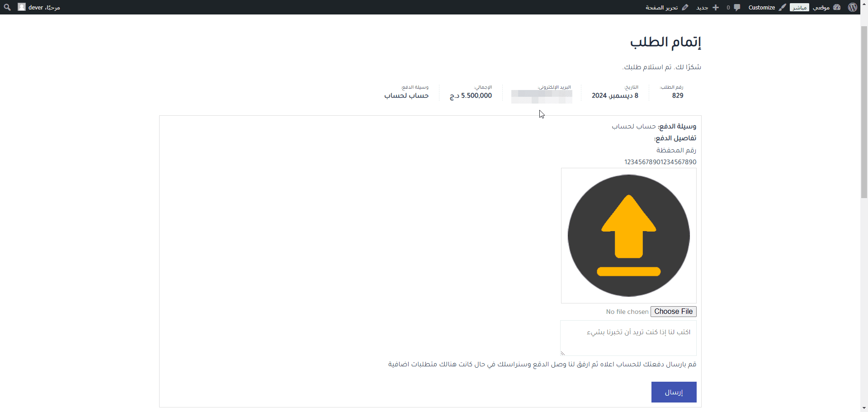Open the site dashboard gauge icon
The image size is (868, 412).
click(837, 7)
